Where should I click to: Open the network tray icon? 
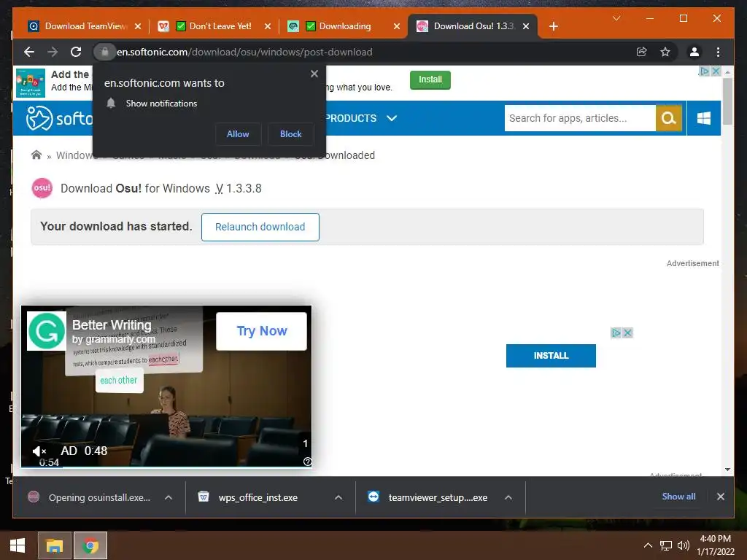[x=666, y=545]
